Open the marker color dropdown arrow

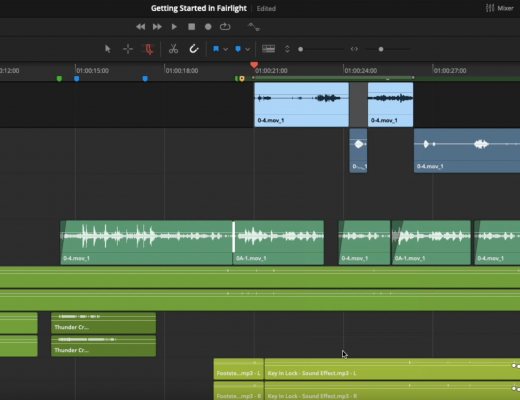[247, 49]
